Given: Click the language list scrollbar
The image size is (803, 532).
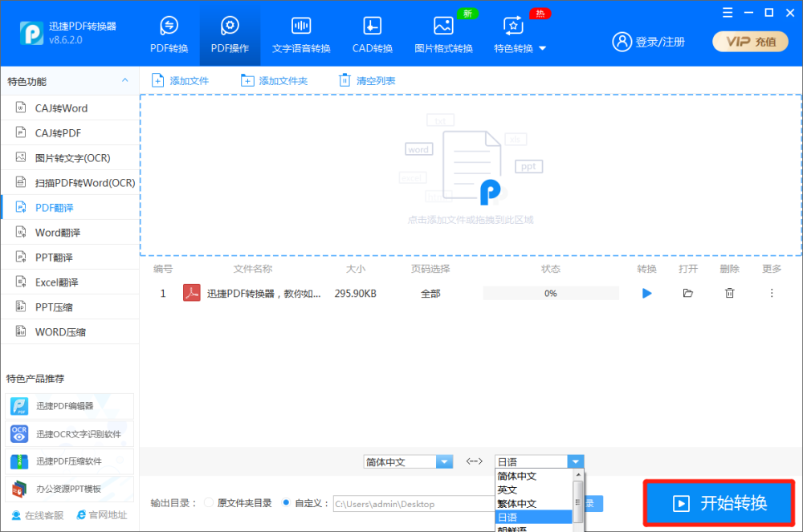Looking at the screenshot, I should click(x=578, y=502).
